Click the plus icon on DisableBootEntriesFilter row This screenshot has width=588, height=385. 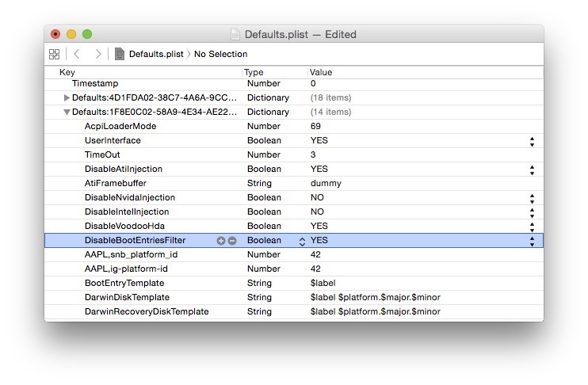tap(221, 241)
